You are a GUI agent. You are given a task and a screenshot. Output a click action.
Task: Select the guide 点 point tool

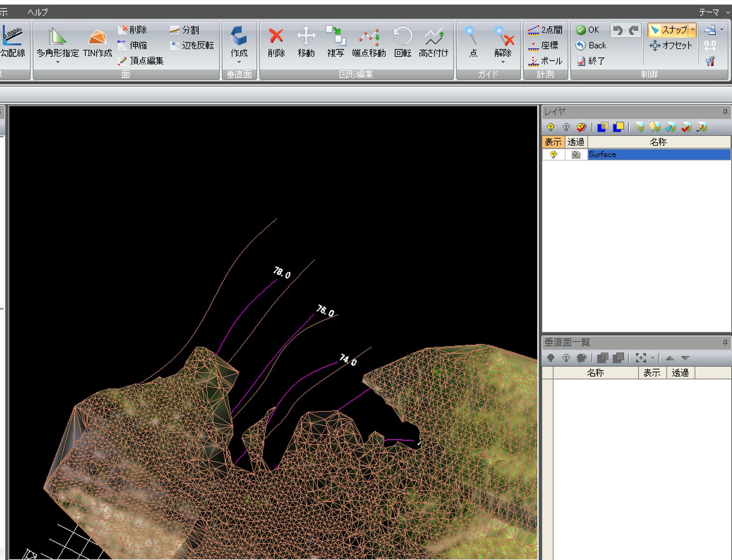pos(473,42)
